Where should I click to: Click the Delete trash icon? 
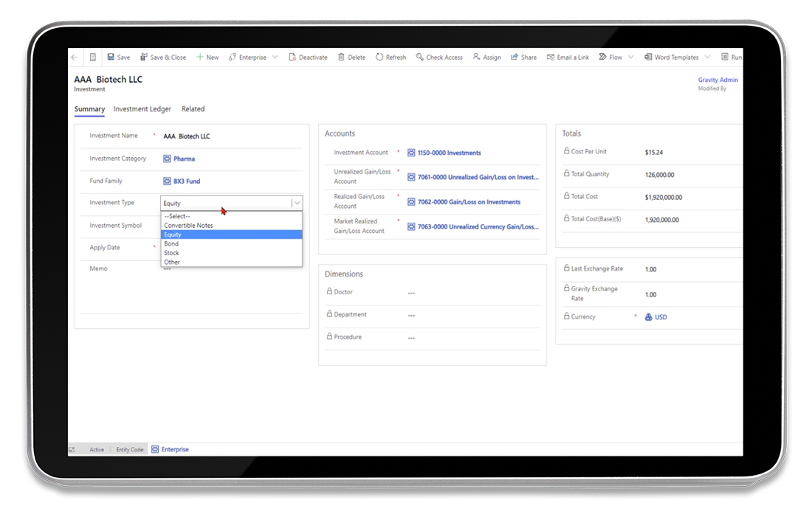[341, 57]
